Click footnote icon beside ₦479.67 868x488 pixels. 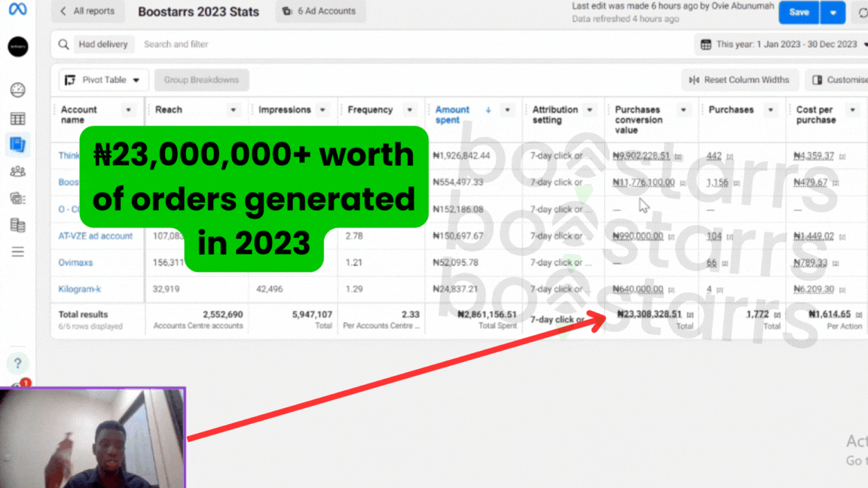(x=836, y=183)
